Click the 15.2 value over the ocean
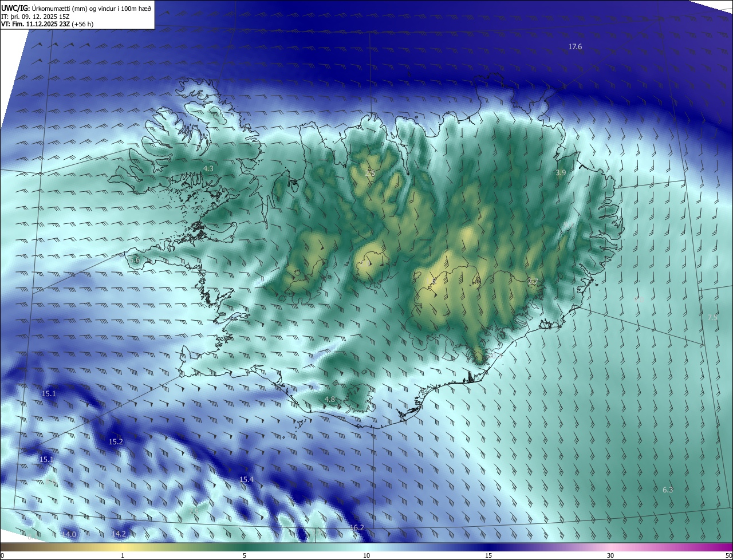This screenshot has width=733, height=560. pos(116,441)
